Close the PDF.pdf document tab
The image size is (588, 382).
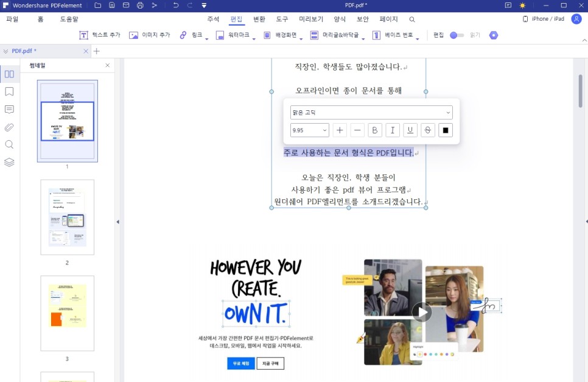[86, 51]
